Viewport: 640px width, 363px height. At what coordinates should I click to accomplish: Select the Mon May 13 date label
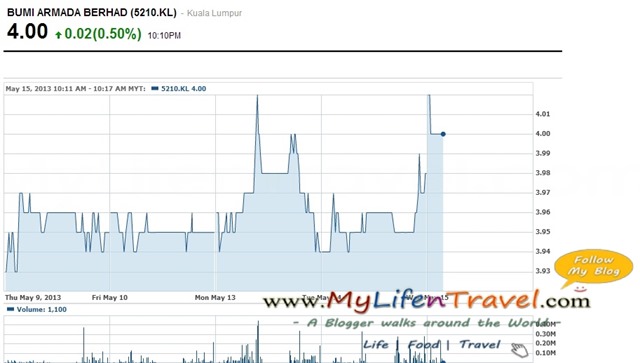[215, 298]
